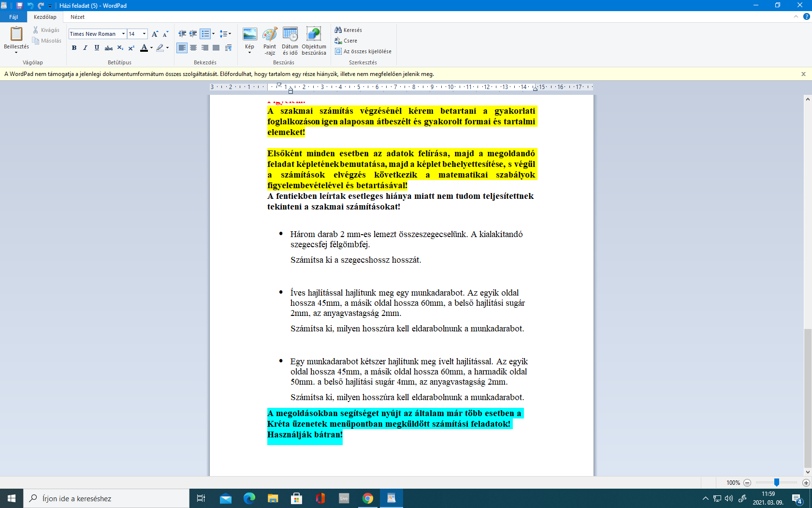The width and height of the screenshot is (812, 508).
Task: Open the Fájl menu
Action: (14, 17)
